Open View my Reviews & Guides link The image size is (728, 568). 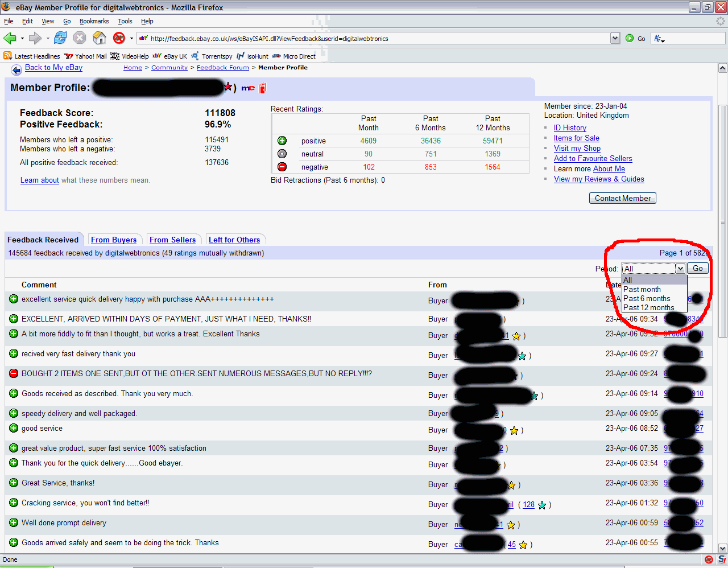pyautogui.click(x=599, y=179)
